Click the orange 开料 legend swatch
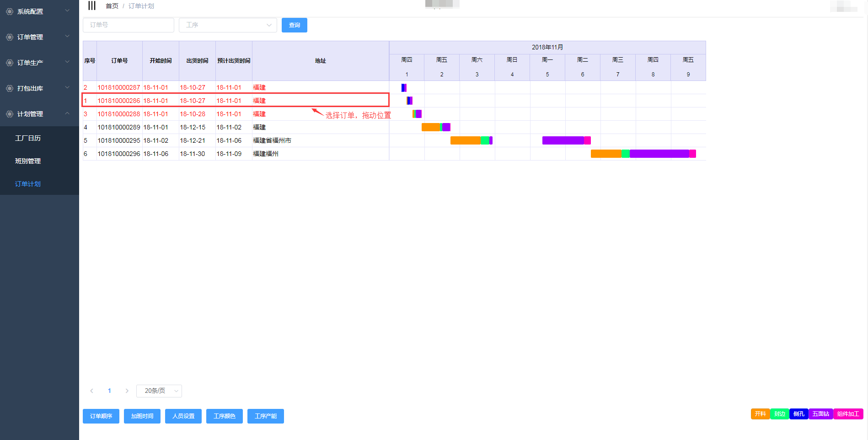The width and height of the screenshot is (868, 440). pyautogui.click(x=760, y=414)
